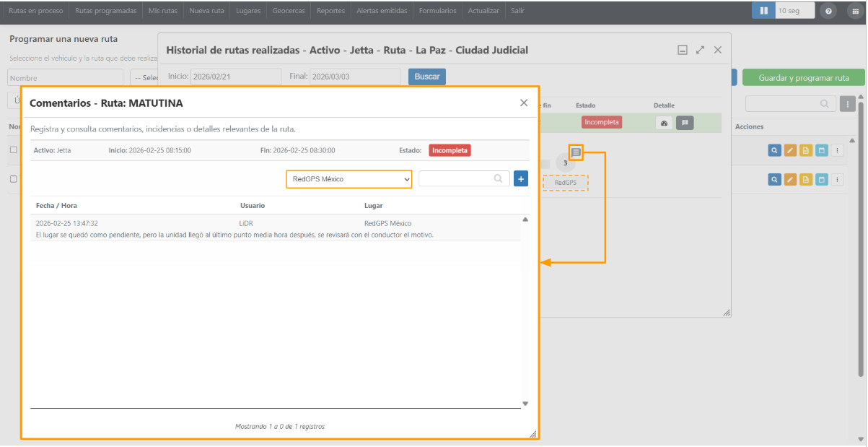Close the Comentarios - Ruta: MATUTINA dialog

tap(524, 103)
